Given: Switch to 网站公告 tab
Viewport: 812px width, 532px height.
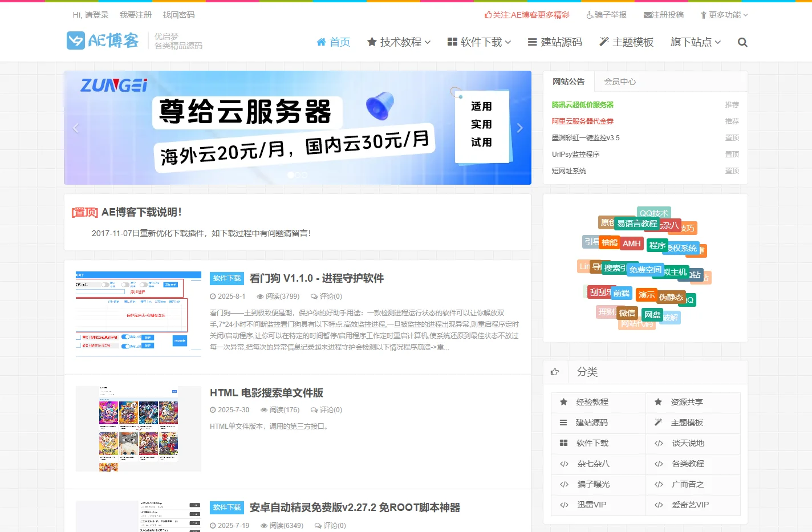Looking at the screenshot, I should coord(569,82).
